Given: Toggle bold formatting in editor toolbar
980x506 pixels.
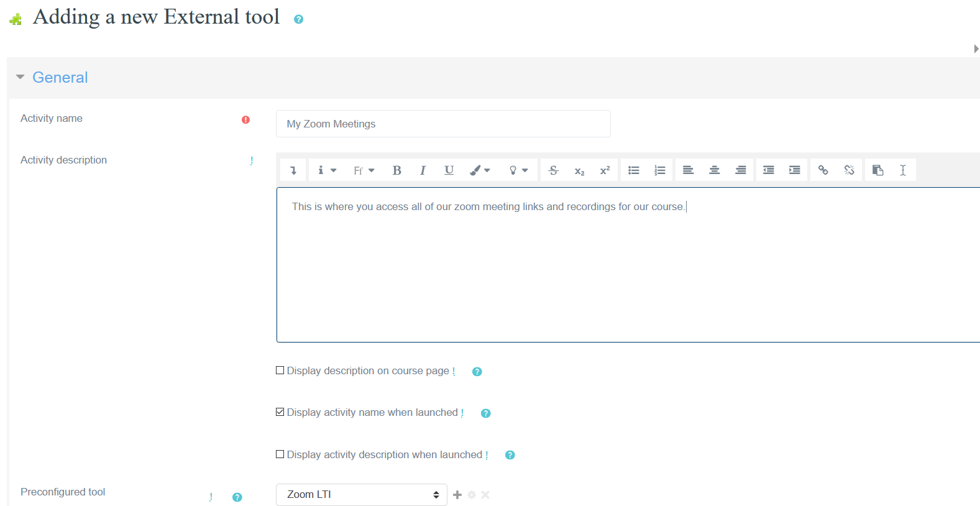Looking at the screenshot, I should point(396,170).
